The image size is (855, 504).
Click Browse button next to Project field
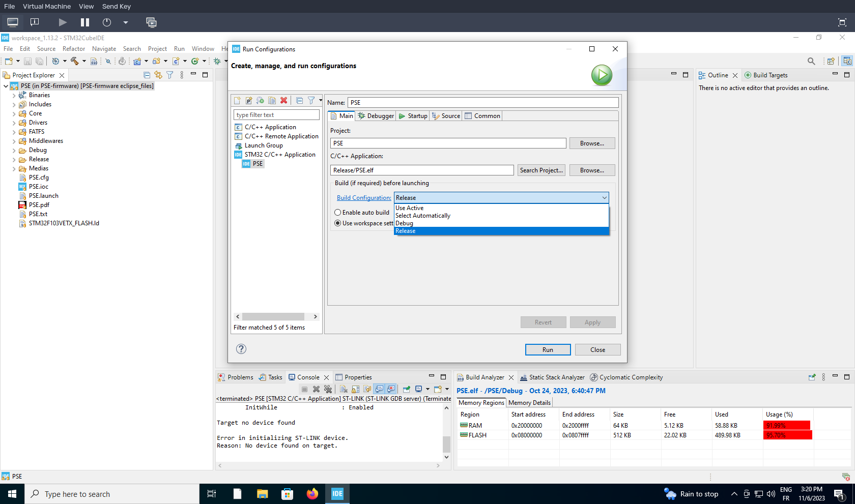click(592, 143)
